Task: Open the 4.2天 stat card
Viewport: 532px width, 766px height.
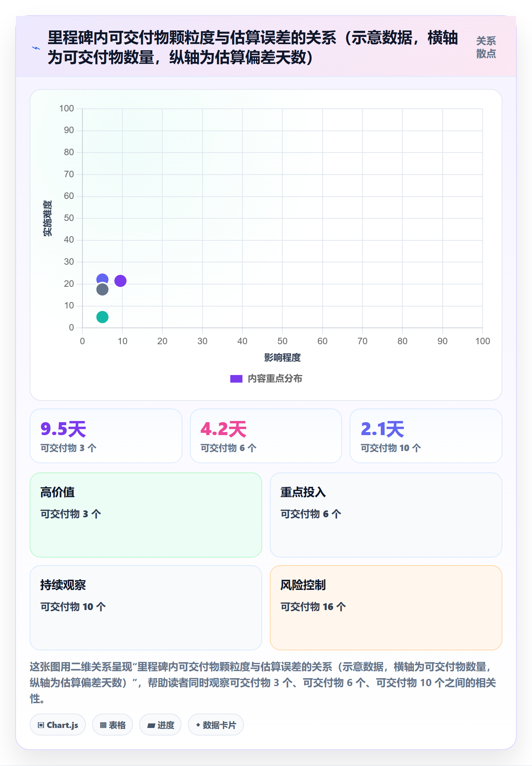Action: pos(266,436)
